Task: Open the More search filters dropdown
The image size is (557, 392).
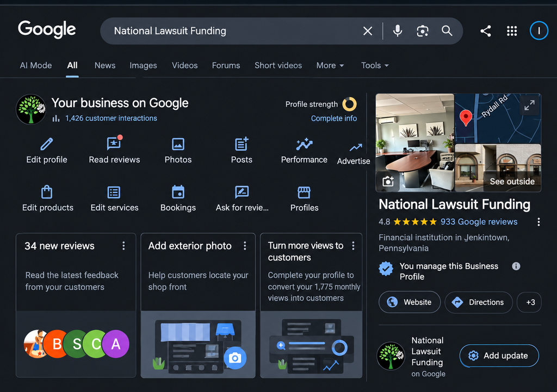Action: pos(330,65)
